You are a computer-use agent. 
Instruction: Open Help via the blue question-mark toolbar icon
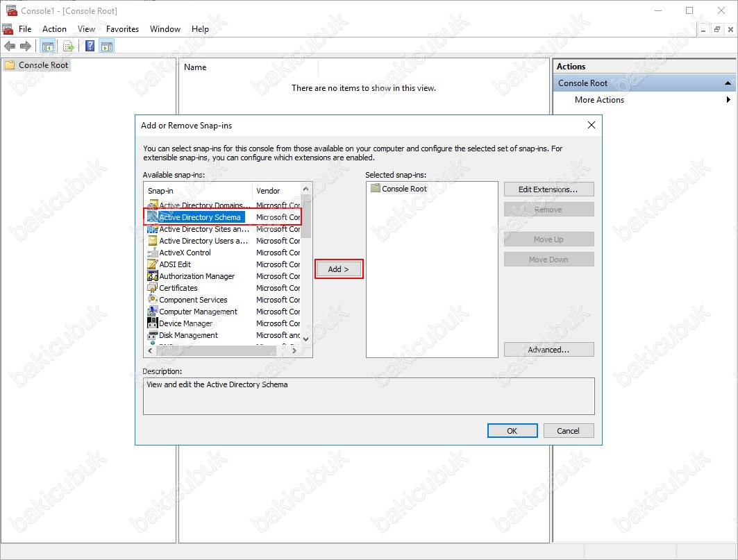click(x=90, y=46)
